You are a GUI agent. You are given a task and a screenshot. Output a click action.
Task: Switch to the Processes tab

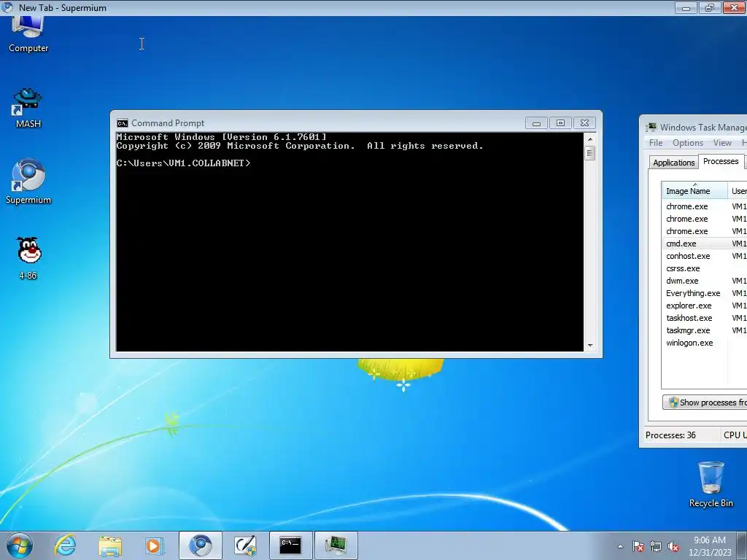[x=721, y=161]
